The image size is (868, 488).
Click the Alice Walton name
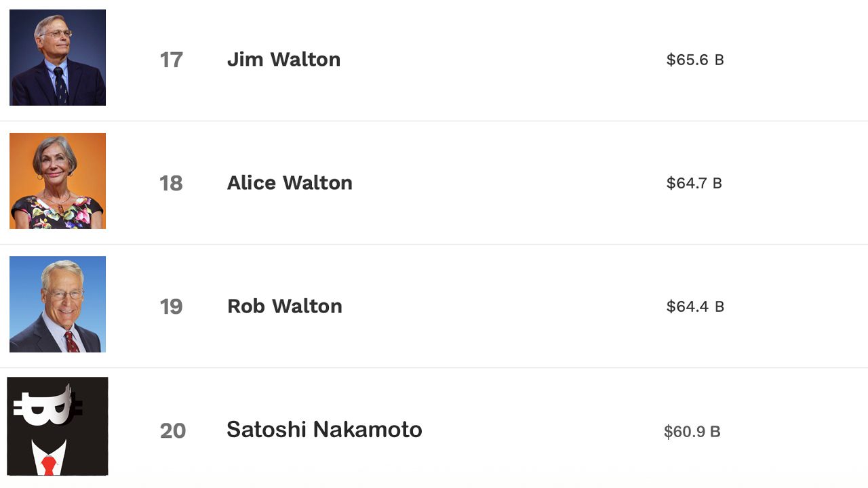coord(290,183)
